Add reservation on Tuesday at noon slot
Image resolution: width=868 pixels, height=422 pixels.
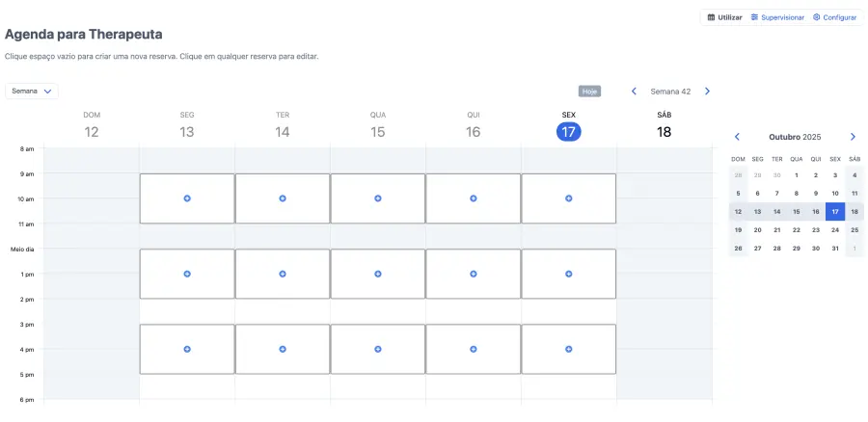(283, 275)
